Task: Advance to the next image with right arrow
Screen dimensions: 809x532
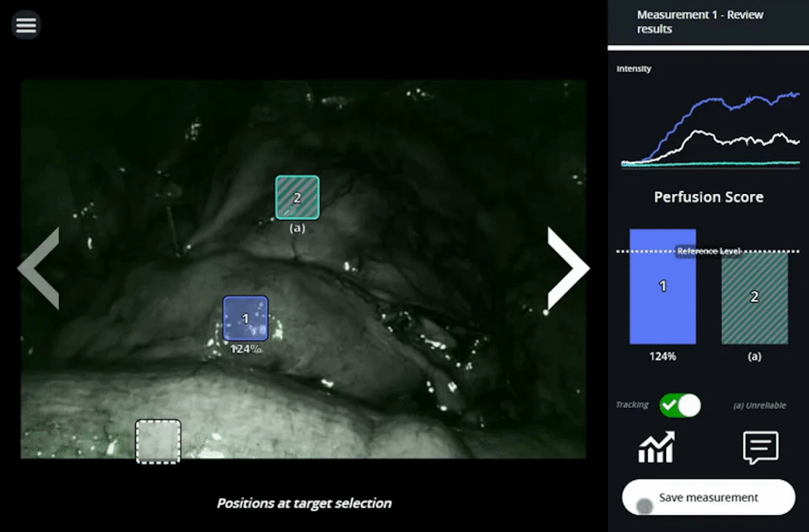Action: (x=568, y=268)
